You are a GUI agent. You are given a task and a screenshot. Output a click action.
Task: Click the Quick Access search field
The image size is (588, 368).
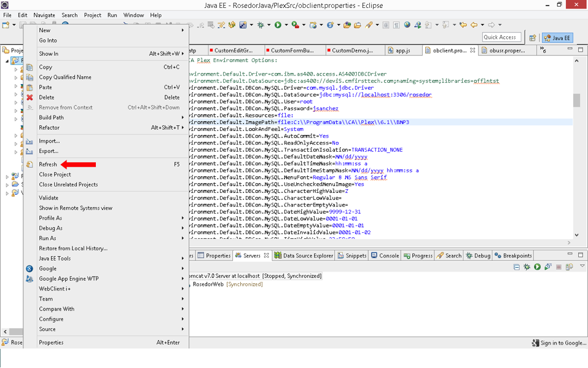pos(501,37)
